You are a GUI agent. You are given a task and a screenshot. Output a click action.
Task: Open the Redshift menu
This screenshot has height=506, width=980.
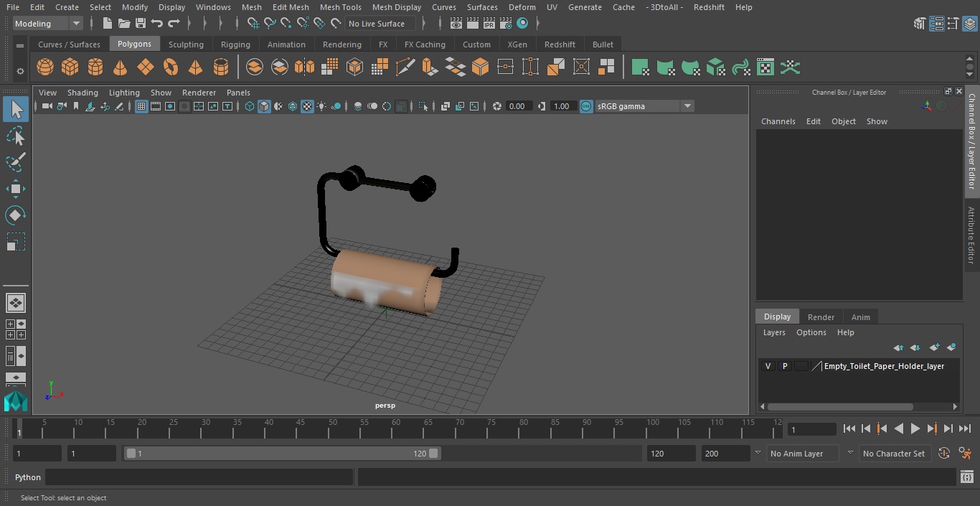click(x=709, y=7)
